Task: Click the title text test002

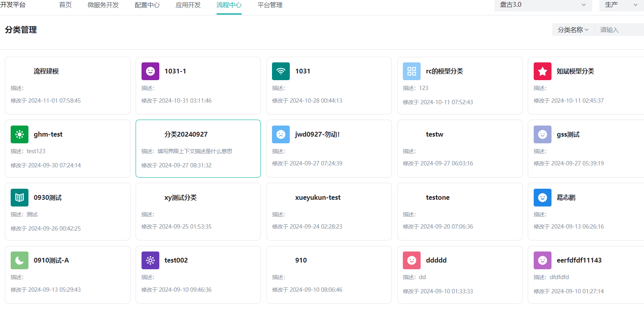Action: tap(176, 260)
